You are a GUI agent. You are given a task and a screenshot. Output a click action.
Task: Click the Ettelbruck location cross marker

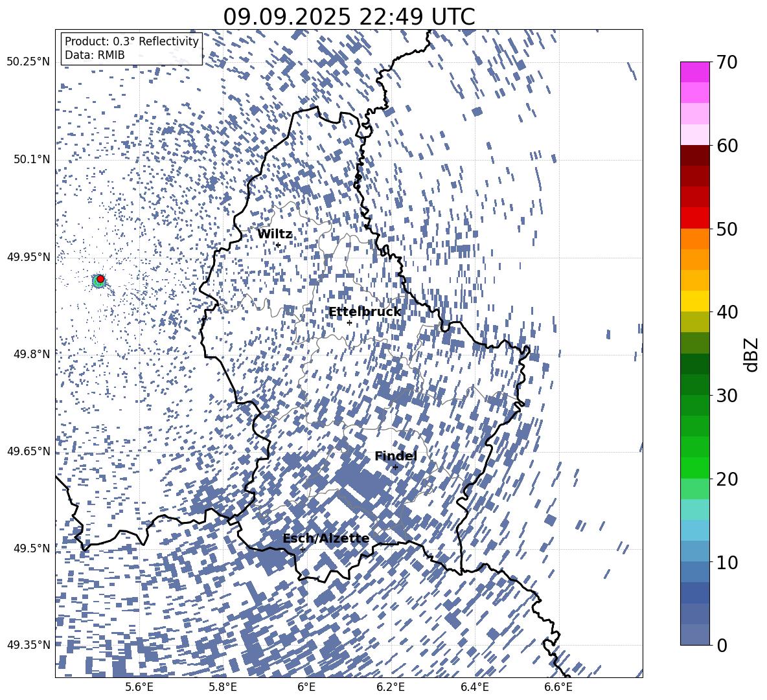[x=349, y=322]
